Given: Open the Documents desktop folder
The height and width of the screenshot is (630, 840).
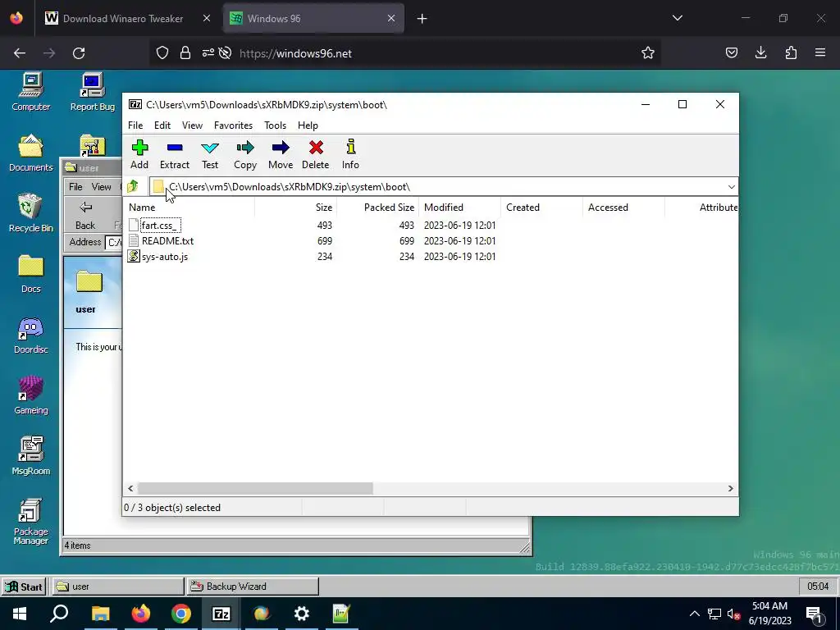Looking at the screenshot, I should [30, 153].
